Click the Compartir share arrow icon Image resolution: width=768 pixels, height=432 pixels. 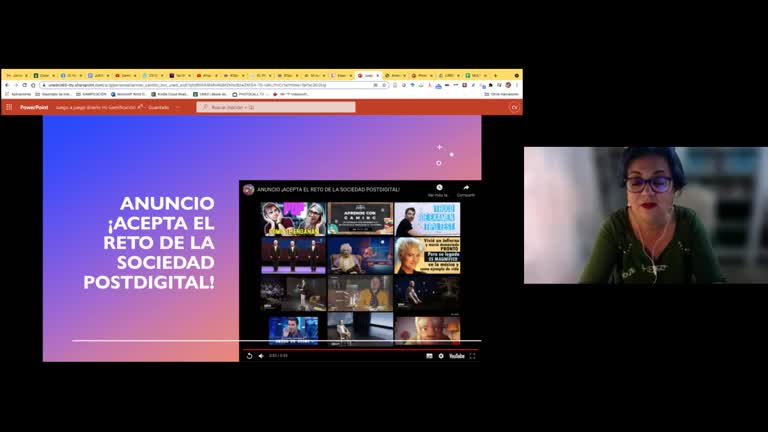[466, 188]
